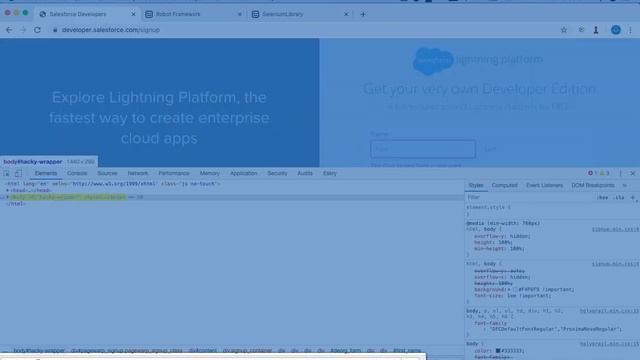Switch to the Network tab
Screen dimensions: 640x360
(x=138, y=173)
